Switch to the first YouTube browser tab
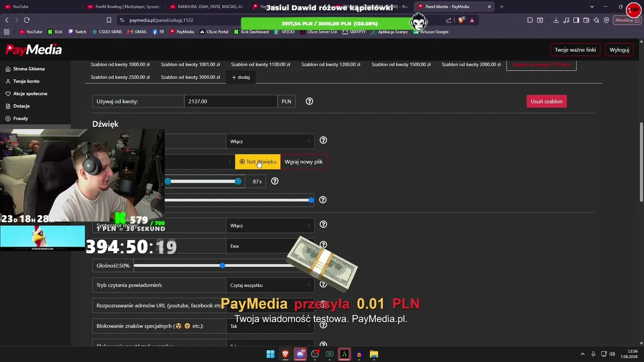Viewport: 644px width, 362px height. coord(40,7)
